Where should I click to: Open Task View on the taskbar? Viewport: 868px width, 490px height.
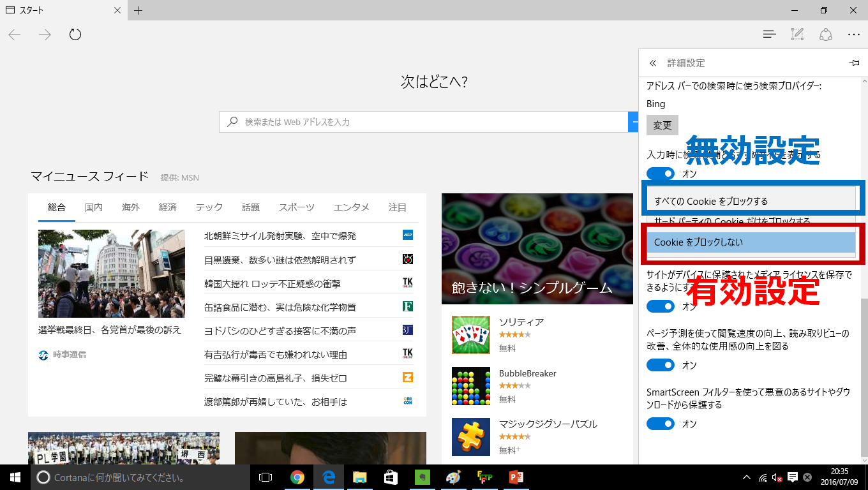(x=266, y=477)
